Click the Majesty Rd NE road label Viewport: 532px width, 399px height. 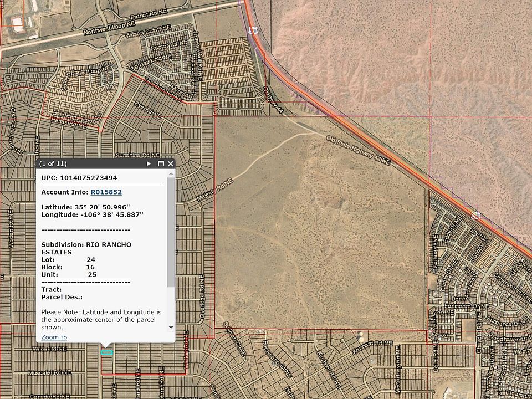pos(215,190)
